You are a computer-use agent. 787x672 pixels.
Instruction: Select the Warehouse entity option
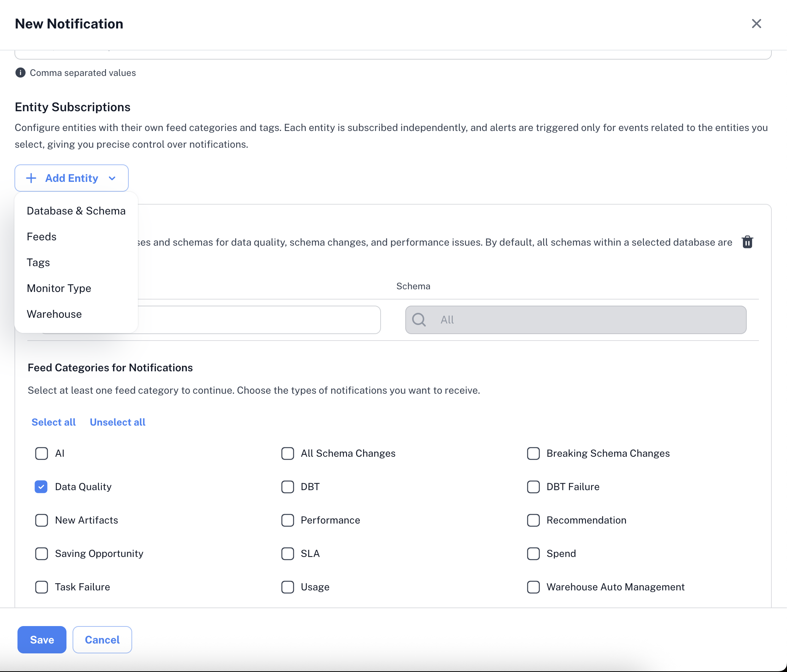click(54, 314)
